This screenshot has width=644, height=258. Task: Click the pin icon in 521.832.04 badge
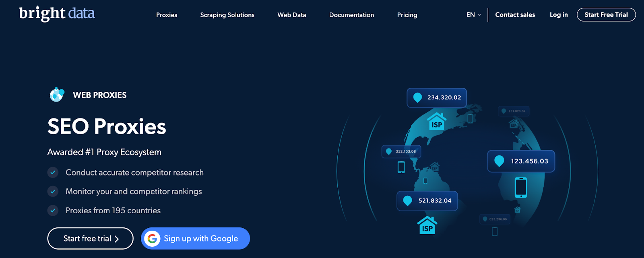pos(408,200)
